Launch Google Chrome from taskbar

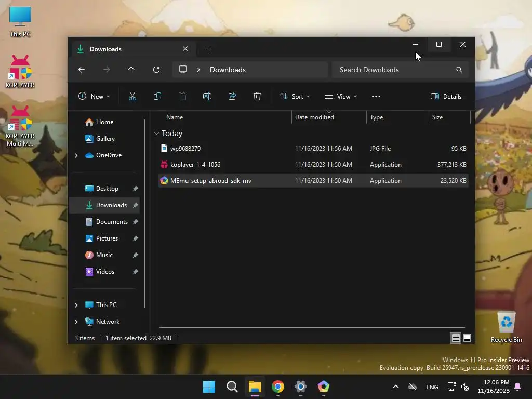click(x=278, y=387)
